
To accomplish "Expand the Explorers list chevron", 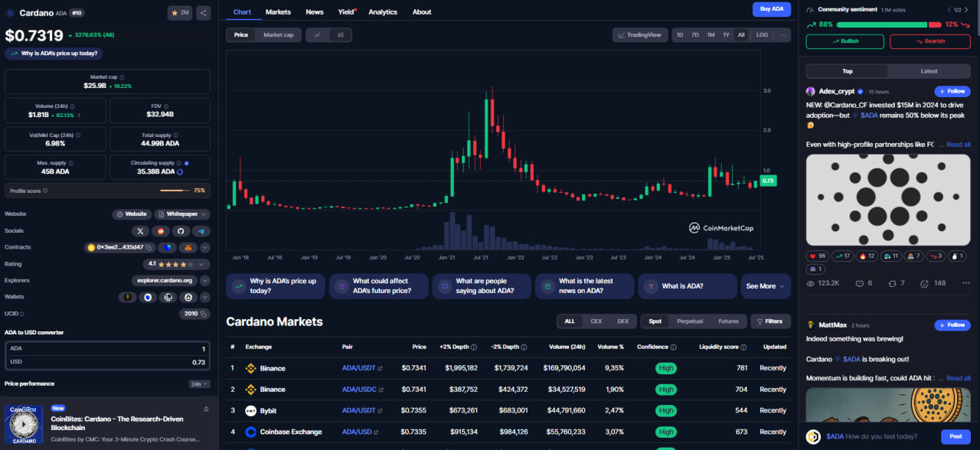I will point(204,281).
